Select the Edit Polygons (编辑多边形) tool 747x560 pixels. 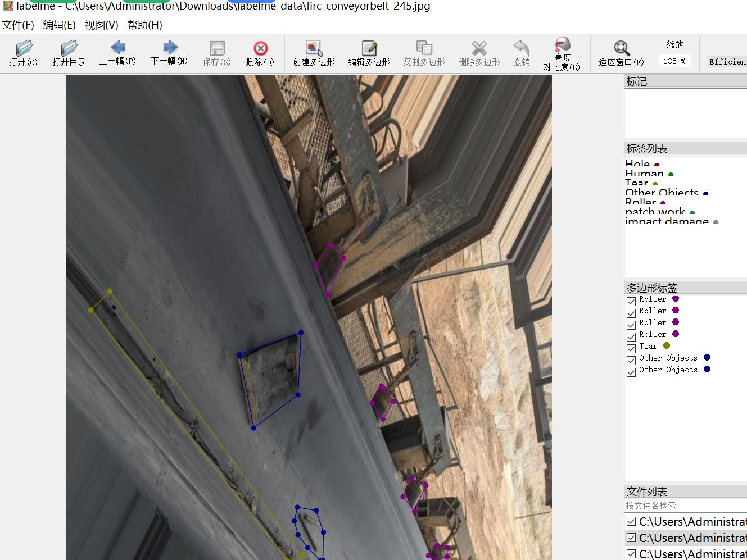pyautogui.click(x=369, y=53)
